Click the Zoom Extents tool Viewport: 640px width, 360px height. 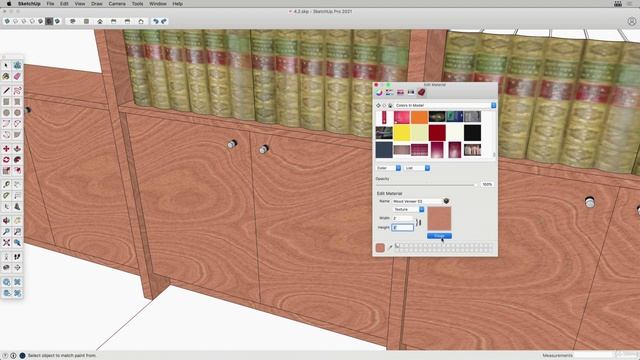click(6, 243)
